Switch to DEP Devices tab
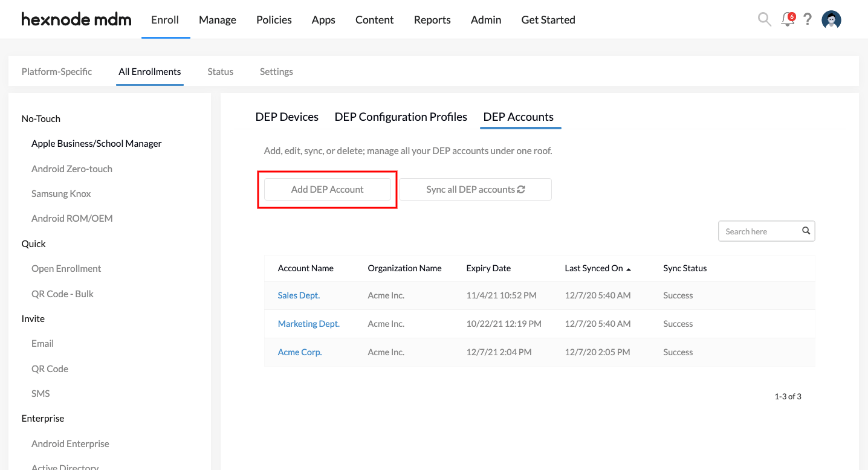 pos(287,117)
